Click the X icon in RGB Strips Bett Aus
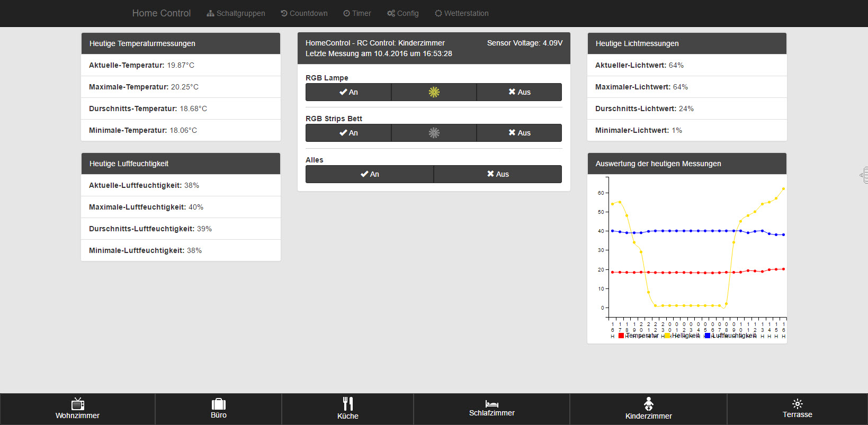This screenshot has height=425, width=868. point(512,132)
